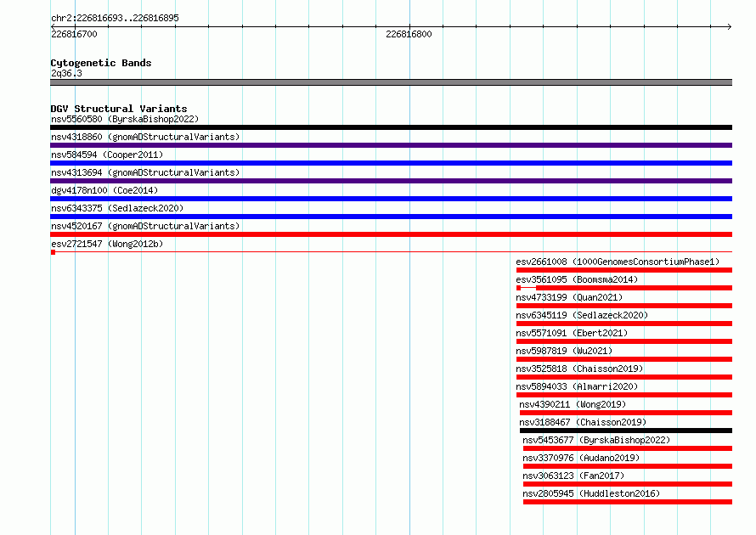Click the red bar under nsv3063123
The width and height of the screenshot is (756, 535).
click(x=627, y=484)
